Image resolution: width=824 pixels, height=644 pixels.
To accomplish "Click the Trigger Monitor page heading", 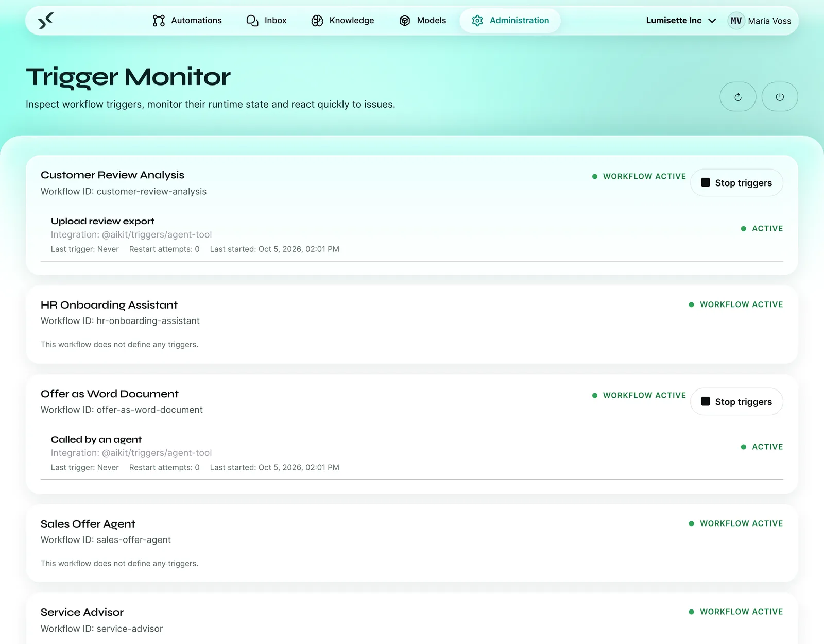I will (x=128, y=77).
